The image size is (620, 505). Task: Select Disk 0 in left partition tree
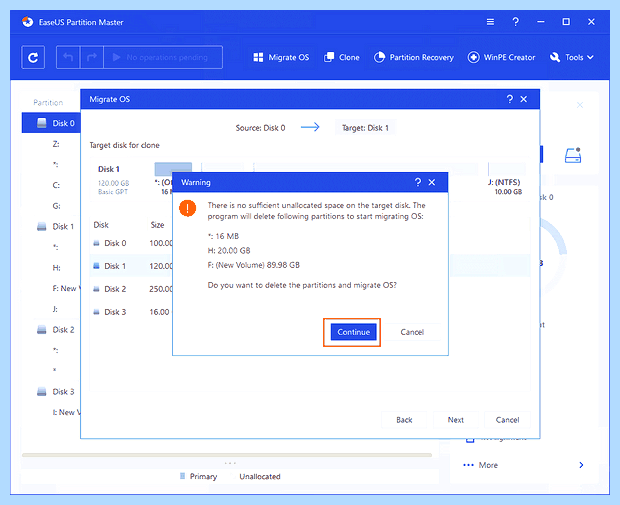tap(51, 123)
